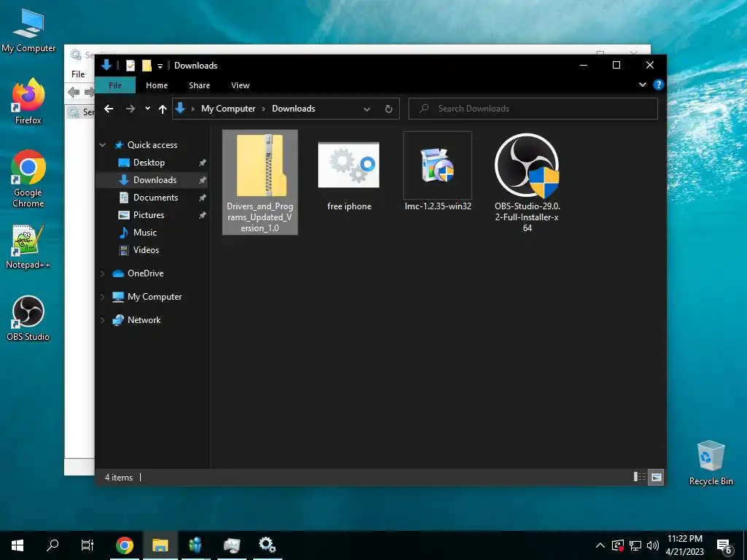Switch to large icons view layout
Screen dimensions: 747x560
(x=656, y=477)
